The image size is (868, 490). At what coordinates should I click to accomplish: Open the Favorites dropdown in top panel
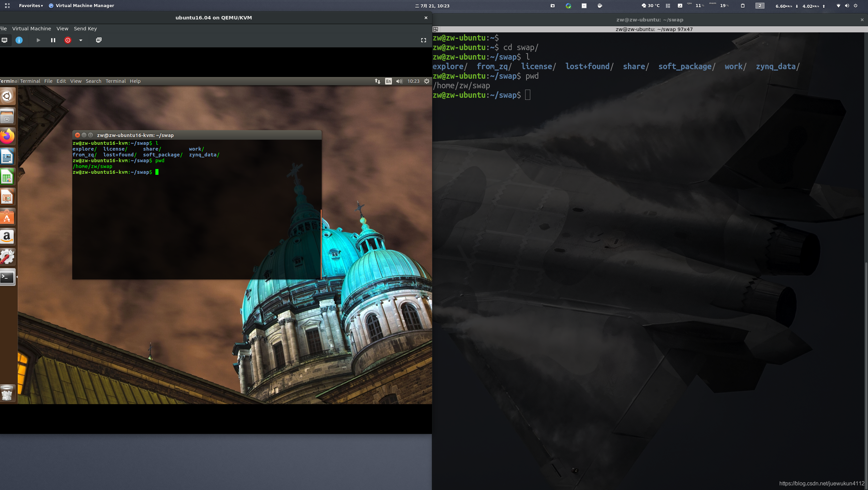point(31,6)
